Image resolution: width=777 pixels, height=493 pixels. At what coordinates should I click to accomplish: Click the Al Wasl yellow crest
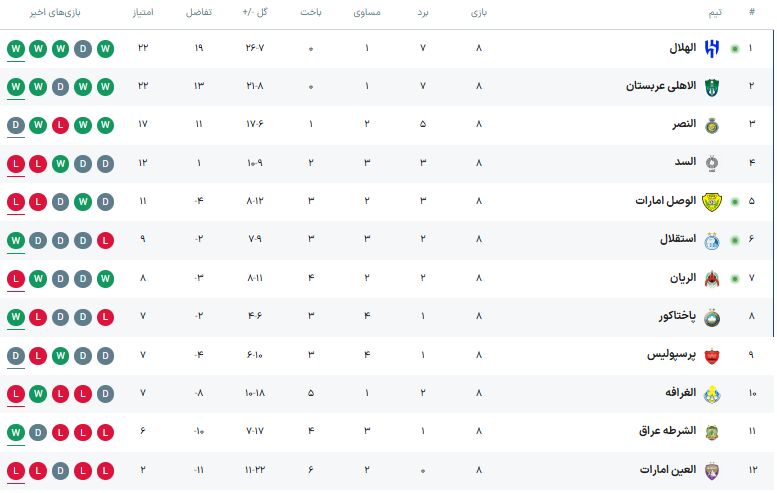point(712,200)
